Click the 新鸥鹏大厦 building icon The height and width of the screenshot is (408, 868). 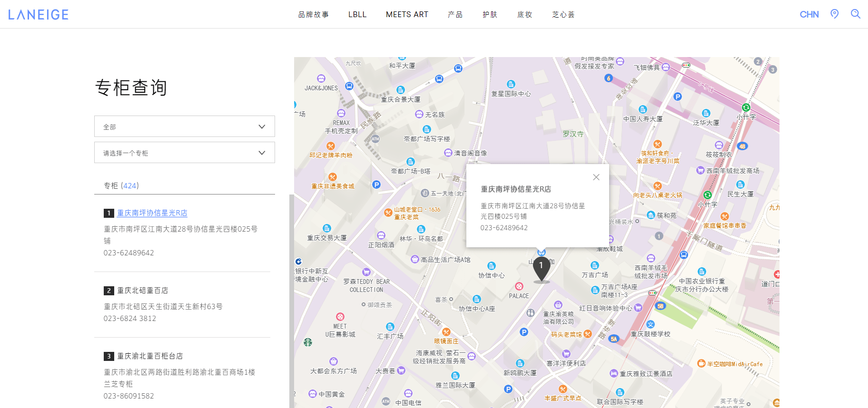pos(520,363)
